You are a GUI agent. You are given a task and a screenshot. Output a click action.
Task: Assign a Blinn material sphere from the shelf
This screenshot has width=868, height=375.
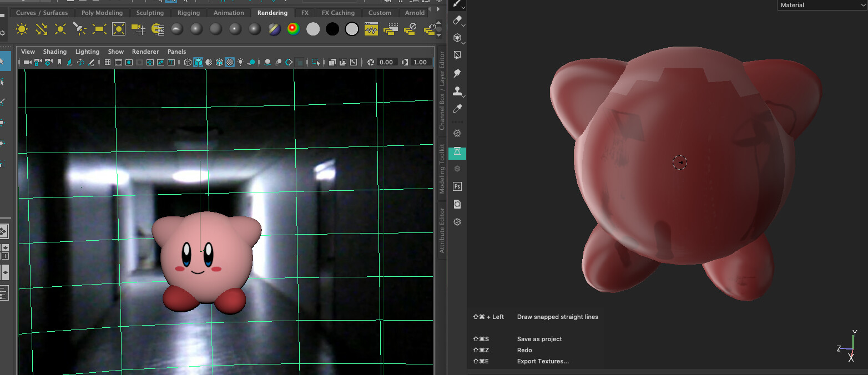(x=196, y=29)
